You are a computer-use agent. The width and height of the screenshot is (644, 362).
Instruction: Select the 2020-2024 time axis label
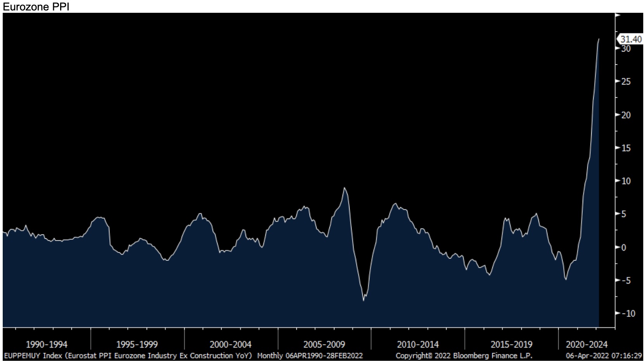(587, 344)
